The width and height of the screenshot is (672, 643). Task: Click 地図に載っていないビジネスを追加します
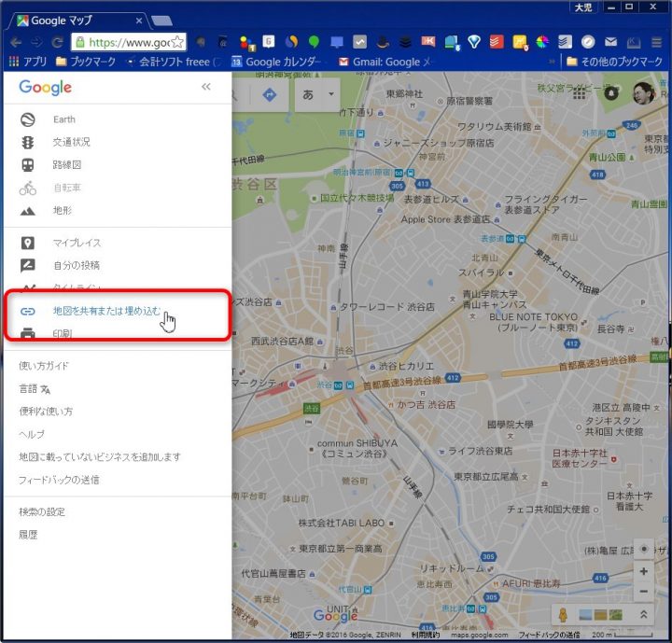(x=100, y=457)
